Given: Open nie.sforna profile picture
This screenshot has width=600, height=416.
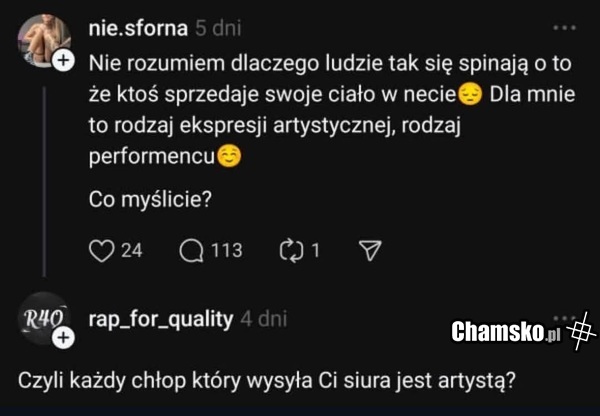Looking at the screenshot, I should click(42, 42).
